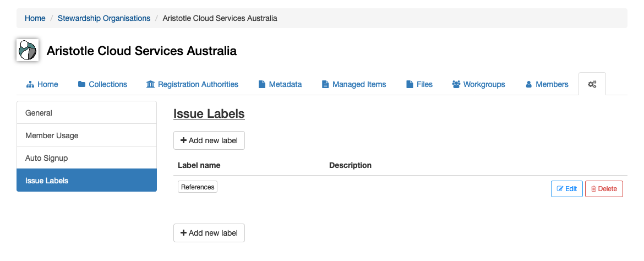Screen dimensions: 644x261
Task: Open the settings gears tab
Action: click(x=592, y=84)
